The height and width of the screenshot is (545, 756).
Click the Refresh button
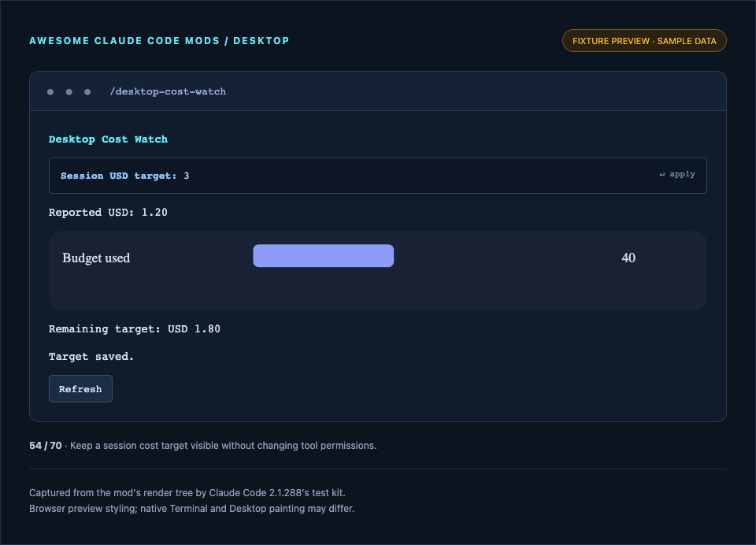point(80,389)
